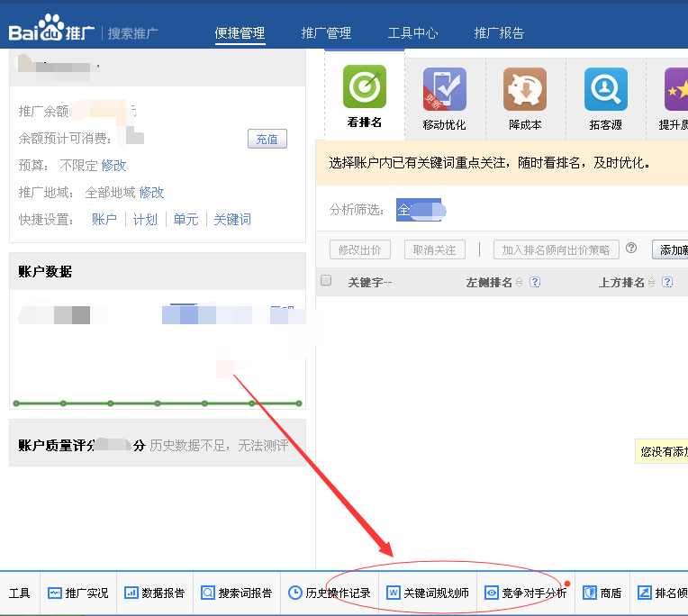
Task: Click the 降成本 piggy bank icon
Action: (x=525, y=90)
